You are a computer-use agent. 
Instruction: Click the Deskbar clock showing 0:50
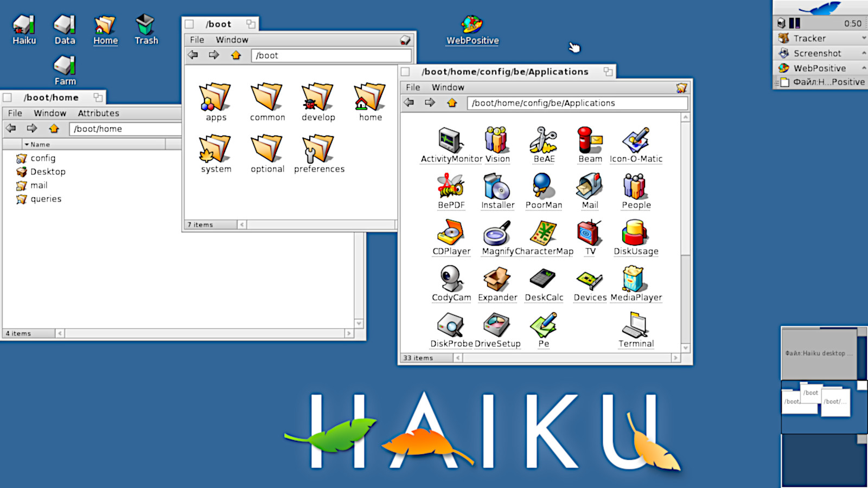click(852, 23)
